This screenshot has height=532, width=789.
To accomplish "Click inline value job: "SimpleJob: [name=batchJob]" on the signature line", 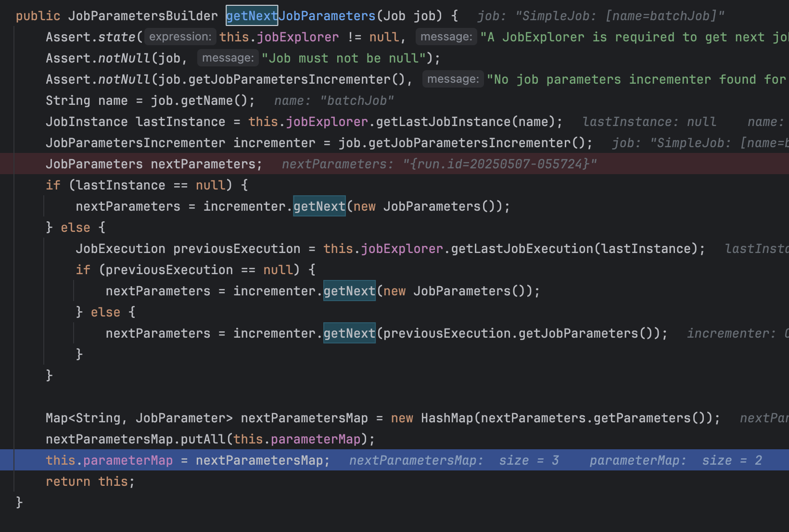I will point(601,16).
